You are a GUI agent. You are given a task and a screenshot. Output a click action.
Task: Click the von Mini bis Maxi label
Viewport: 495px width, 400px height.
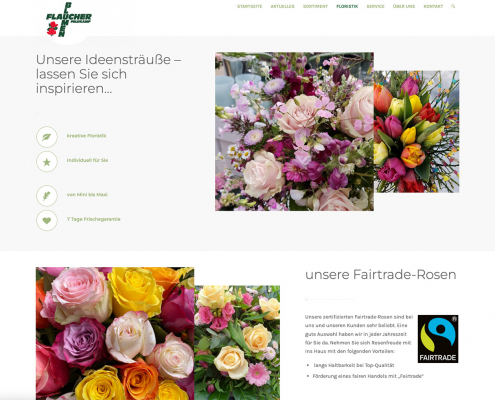(87, 195)
